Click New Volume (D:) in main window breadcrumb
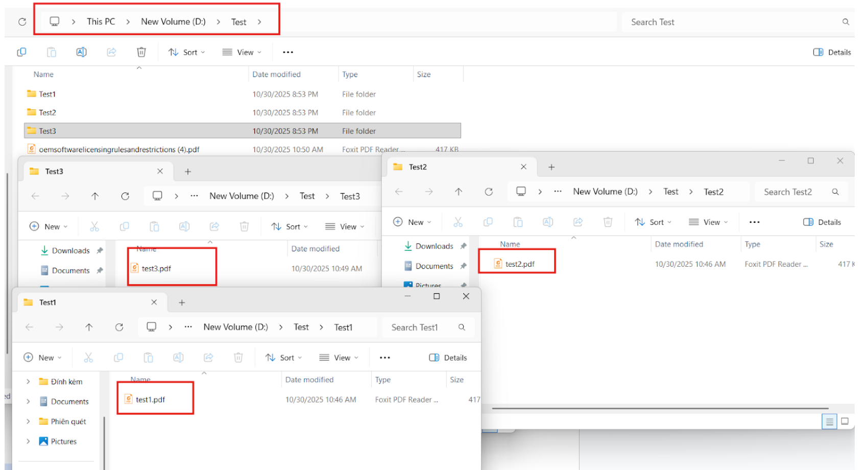Screen dimensions: 868x470 pos(173,21)
